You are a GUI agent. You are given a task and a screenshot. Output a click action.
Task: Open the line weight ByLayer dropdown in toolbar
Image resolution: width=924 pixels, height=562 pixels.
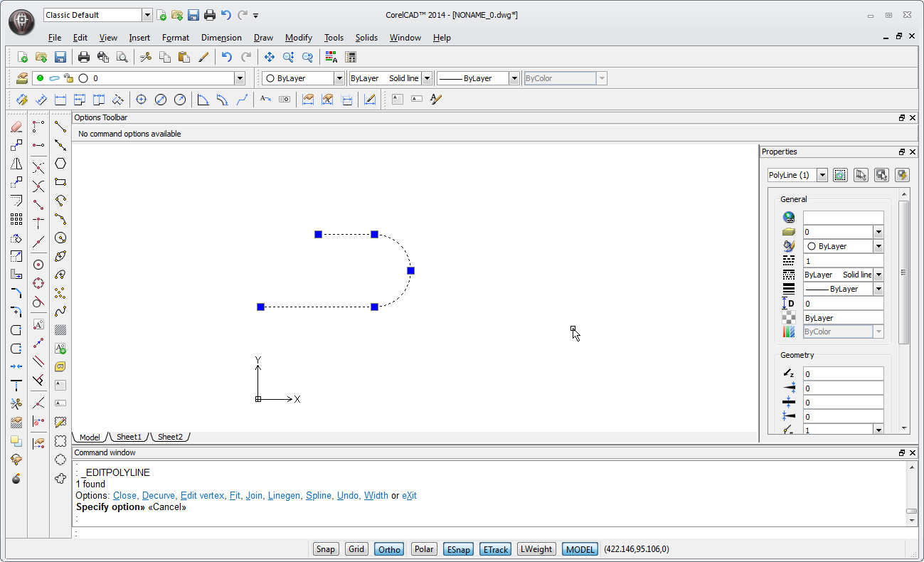point(514,78)
